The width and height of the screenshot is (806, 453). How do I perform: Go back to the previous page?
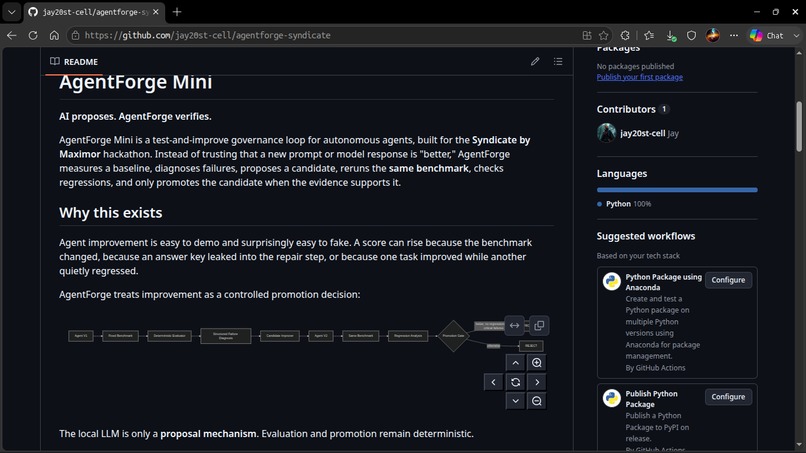[x=12, y=35]
